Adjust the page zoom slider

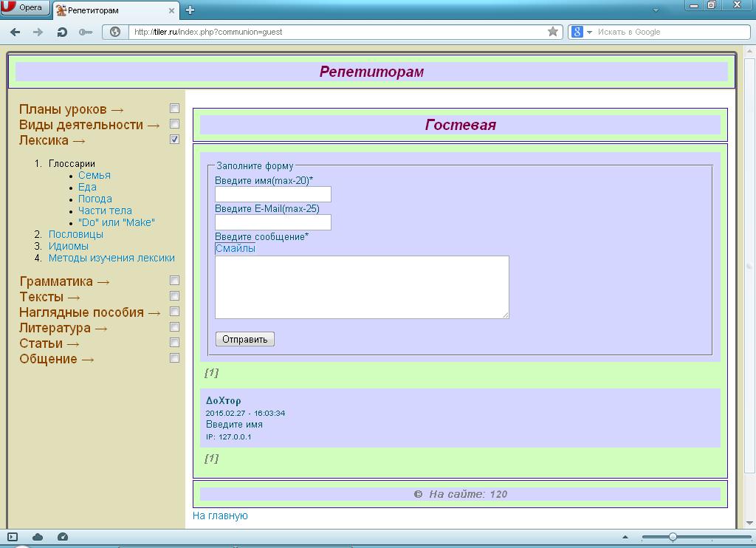tap(673, 537)
